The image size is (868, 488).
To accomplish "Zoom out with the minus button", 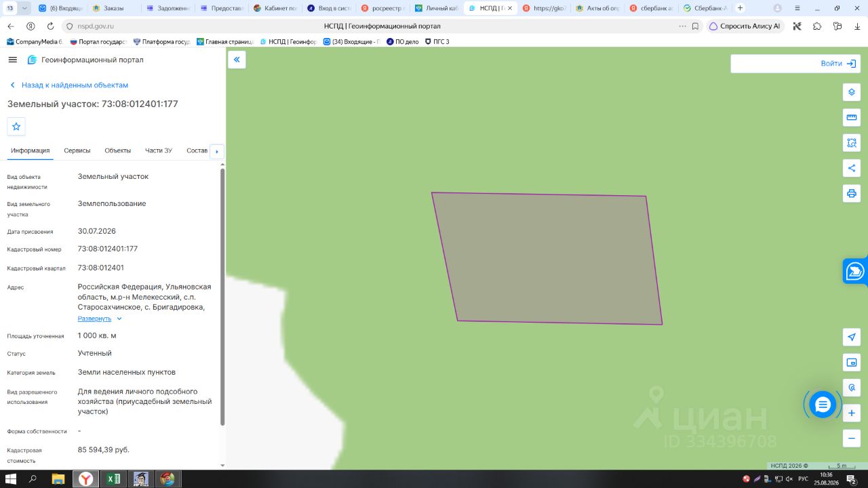I will pos(852,438).
